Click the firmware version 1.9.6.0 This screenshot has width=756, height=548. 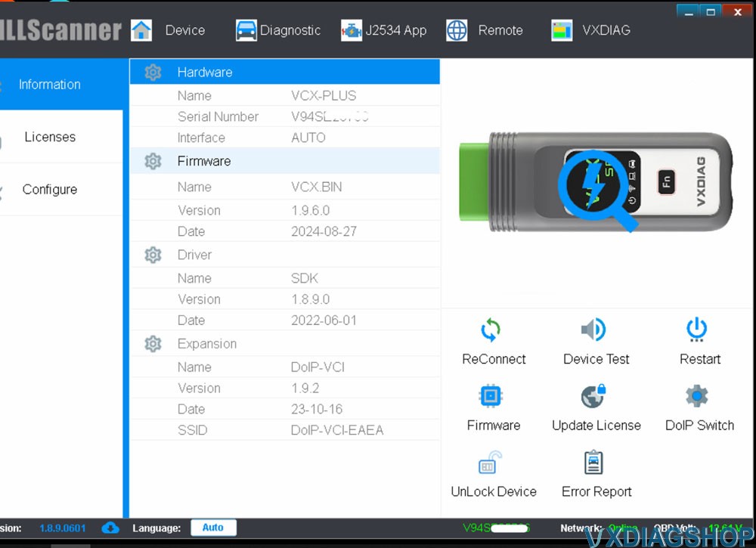coord(310,211)
